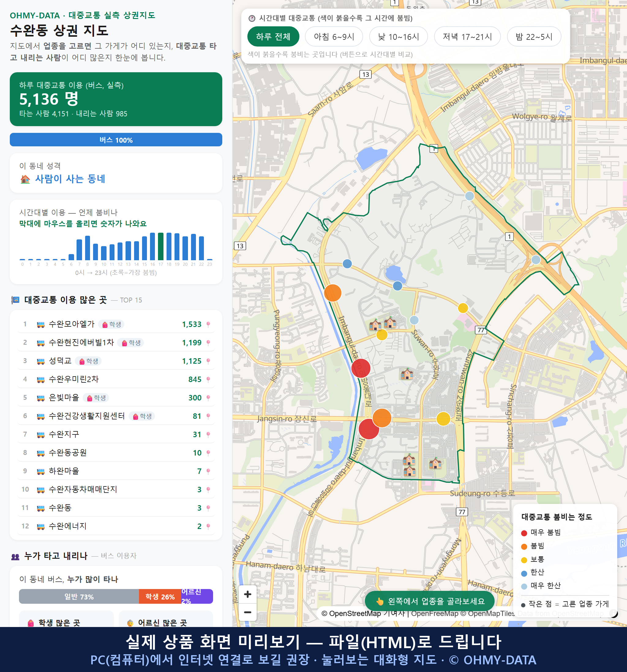
Task: Click the 학생 26% orange segment
Action: (160, 597)
